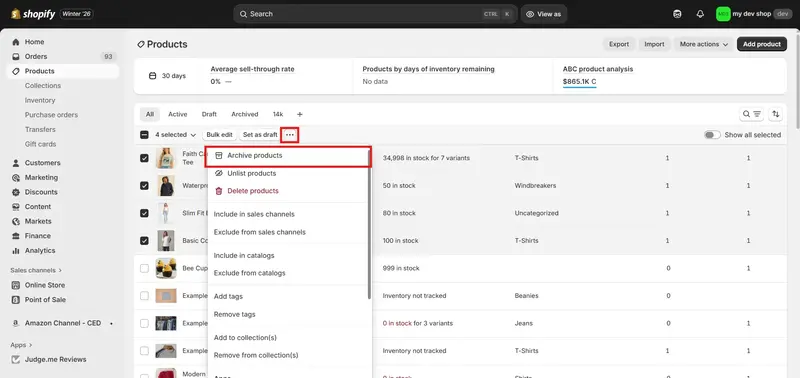Click the Analytics sidebar icon
Viewport: 800px width, 378px height.
[x=16, y=250]
